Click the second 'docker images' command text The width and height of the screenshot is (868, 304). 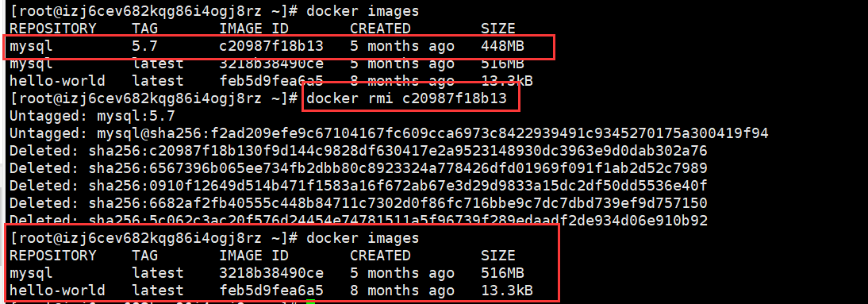click(363, 238)
